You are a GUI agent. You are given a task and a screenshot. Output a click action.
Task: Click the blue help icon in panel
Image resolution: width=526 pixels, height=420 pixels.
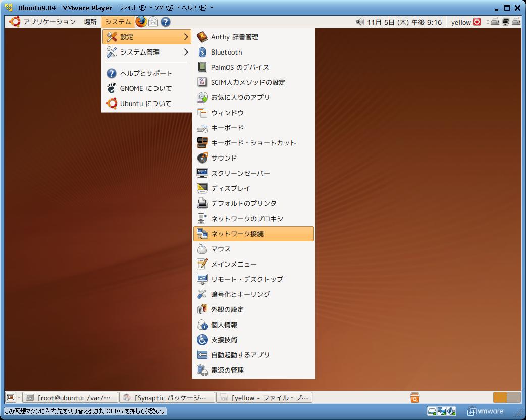[x=166, y=22]
